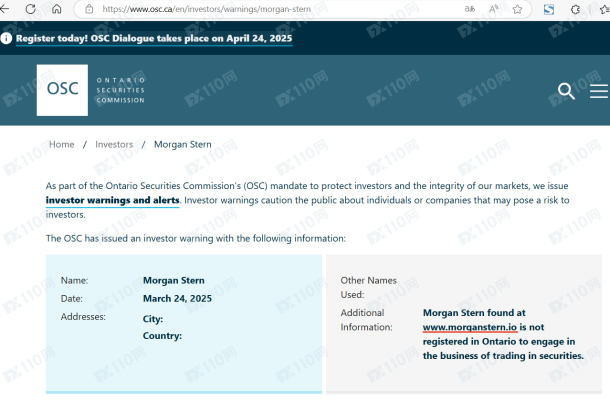The image size is (610, 401).
Task: Open www.morganstern.io link
Action: point(470,327)
